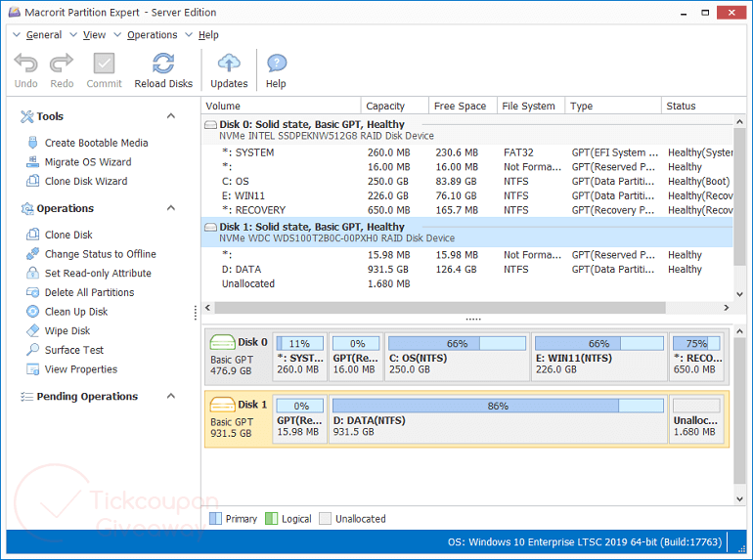This screenshot has height=560, width=753.
Task: Launch Create Bootable Media tool
Action: tap(96, 143)
